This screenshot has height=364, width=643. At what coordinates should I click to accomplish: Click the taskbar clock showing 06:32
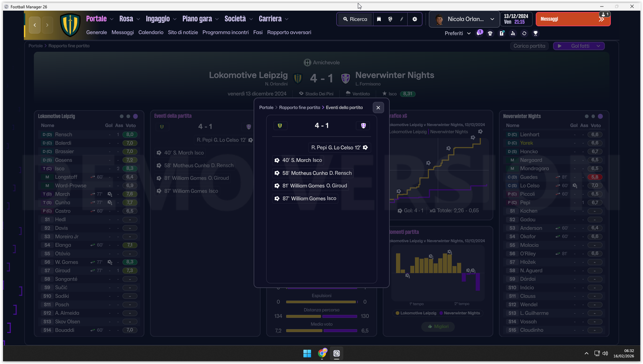pos(624,353)
